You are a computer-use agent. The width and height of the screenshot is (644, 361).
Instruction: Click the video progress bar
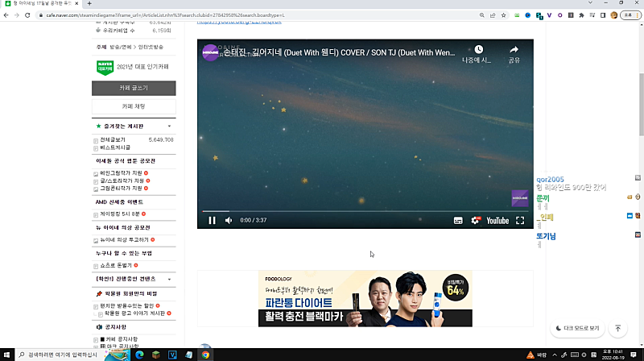tap(362, 211)
